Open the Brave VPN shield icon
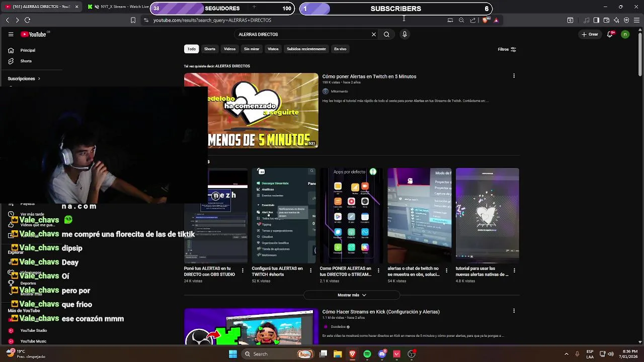Image resolution: width=644 pixels, height=362 pixels. pyautogui.click(x=626, y=20)
